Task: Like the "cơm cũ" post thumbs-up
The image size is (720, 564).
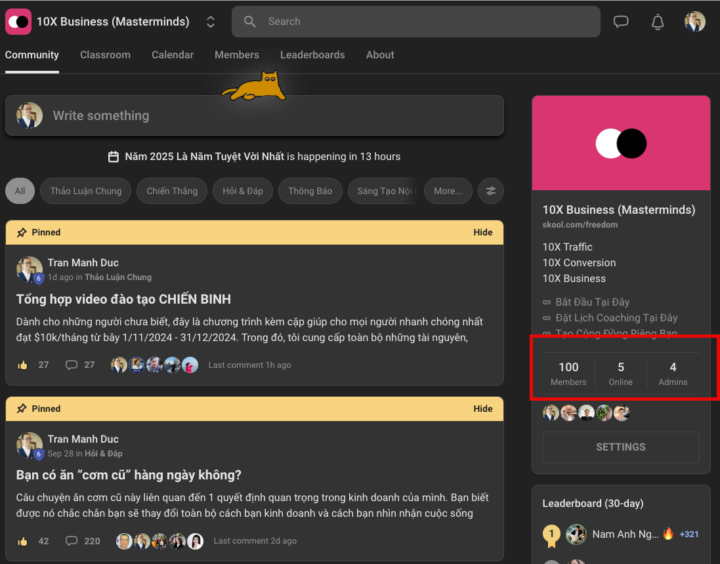Action: pyautogui.click(x=23, y=541)
